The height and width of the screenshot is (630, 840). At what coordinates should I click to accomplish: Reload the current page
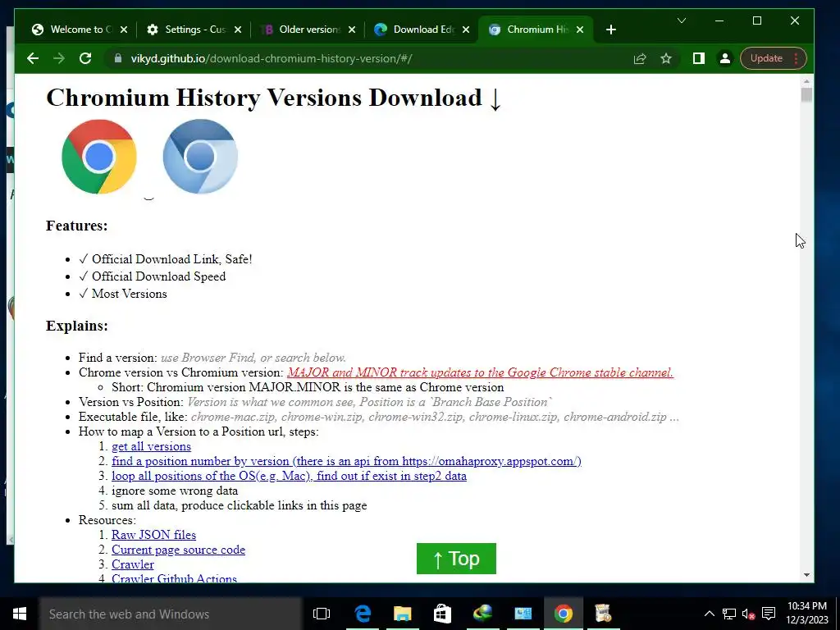[85, 58]
